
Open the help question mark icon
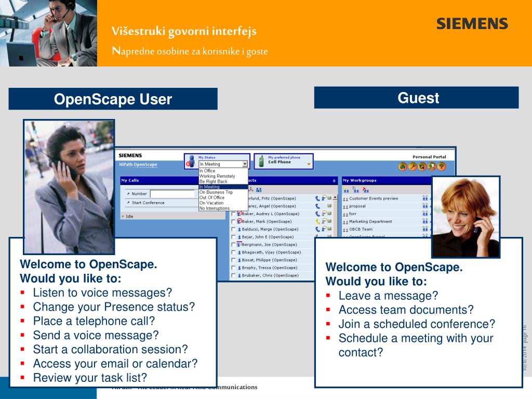click(x=442, y=166)
